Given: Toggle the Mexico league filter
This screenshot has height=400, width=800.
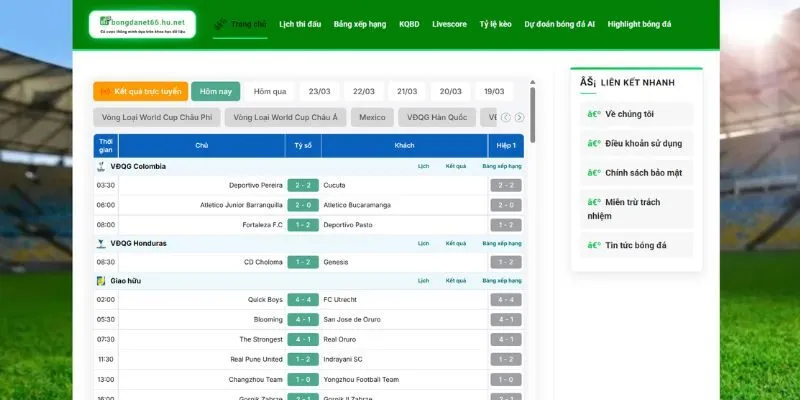Looking at the screenshot, I should click(x=372, y=118).
